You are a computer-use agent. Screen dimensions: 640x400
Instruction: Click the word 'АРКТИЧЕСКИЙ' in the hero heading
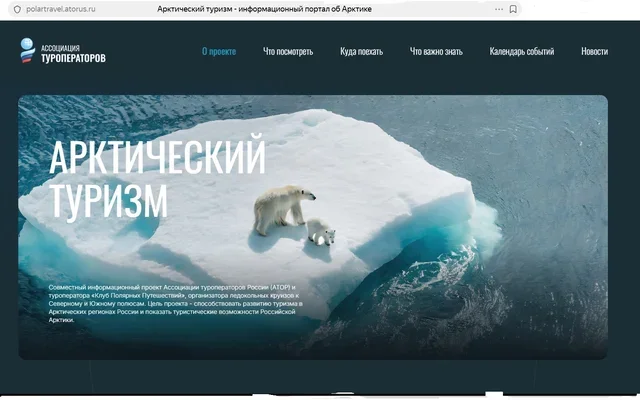[x=157, y=157]
